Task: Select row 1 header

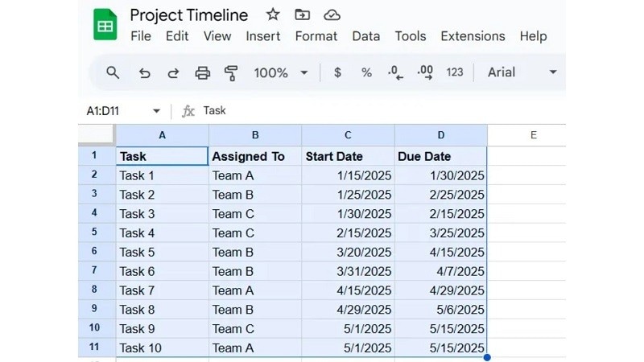Action: [x=97, y=155]
